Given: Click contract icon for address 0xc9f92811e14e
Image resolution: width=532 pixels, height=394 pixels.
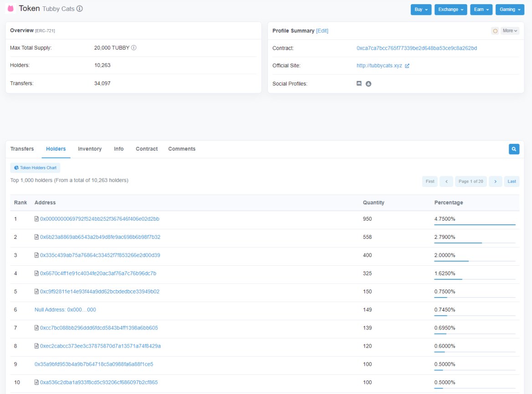Looking at the screenshot, I should tap(36, 291).
